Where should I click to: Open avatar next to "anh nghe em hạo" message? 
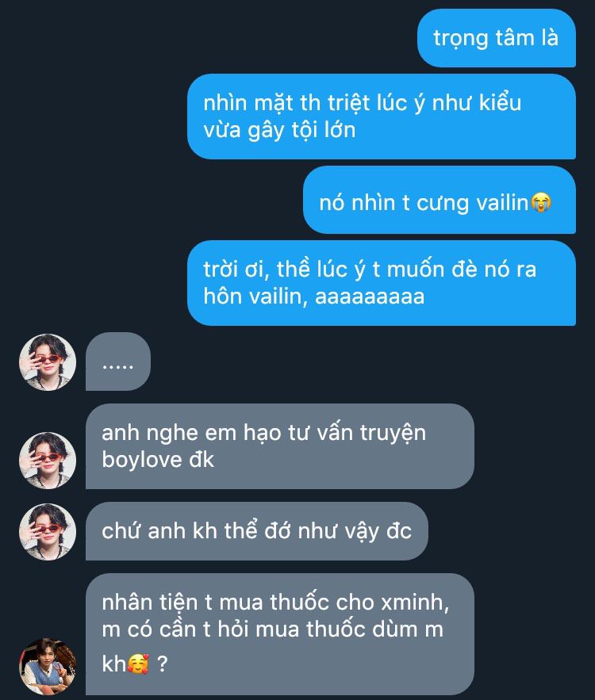pyautogui.click(x=48, y=461)
